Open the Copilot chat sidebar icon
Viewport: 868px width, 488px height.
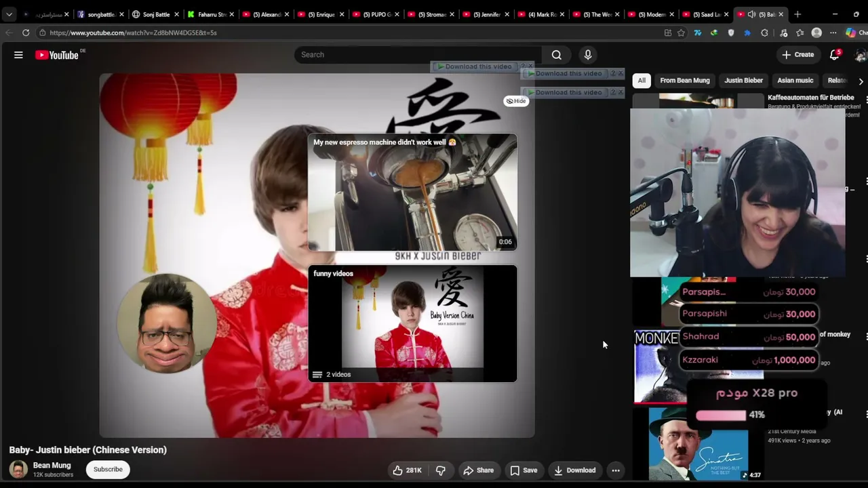pyautogui.click(x=850, y=33)
